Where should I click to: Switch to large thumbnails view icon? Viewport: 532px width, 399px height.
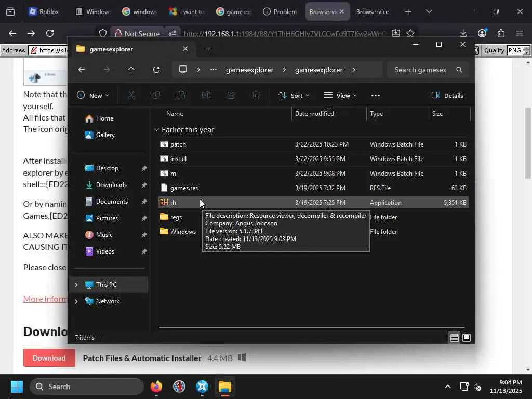click(x=467, y=338)
